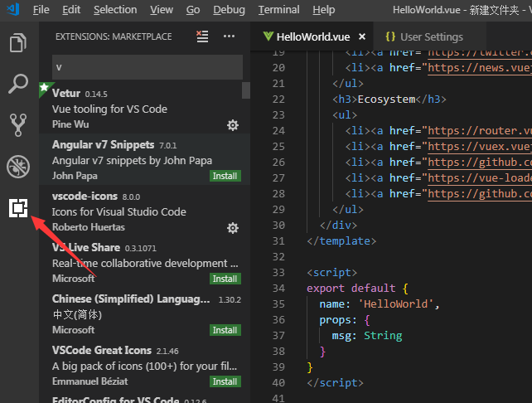Screen dimensions: 532x403
Task: Install VSCode Great Icons extension
Action: [x=225, y=381]
